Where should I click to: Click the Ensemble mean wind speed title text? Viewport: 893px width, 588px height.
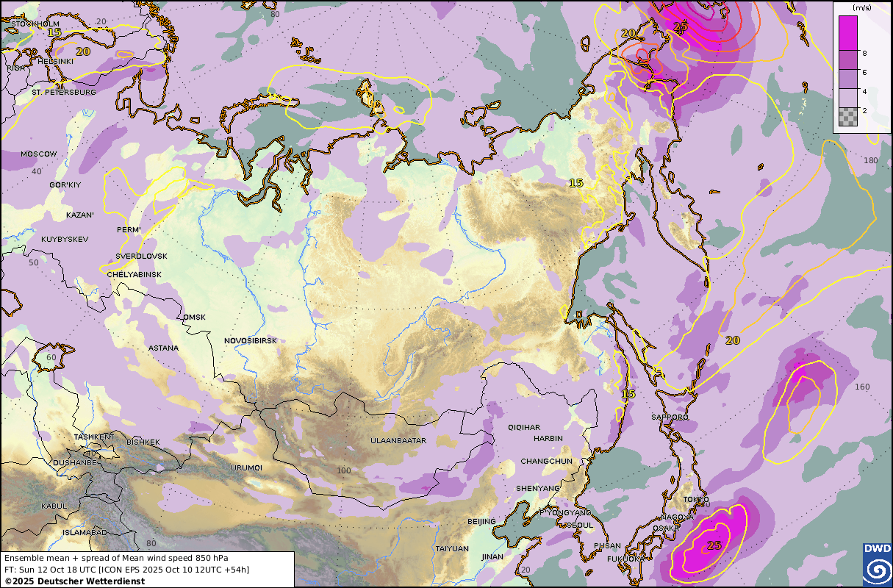(115, 558)
